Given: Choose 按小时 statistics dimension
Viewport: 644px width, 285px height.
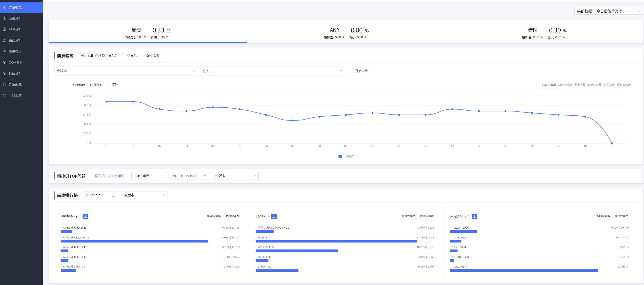Looking at the screenshot, I should click(x=91, y=85).
